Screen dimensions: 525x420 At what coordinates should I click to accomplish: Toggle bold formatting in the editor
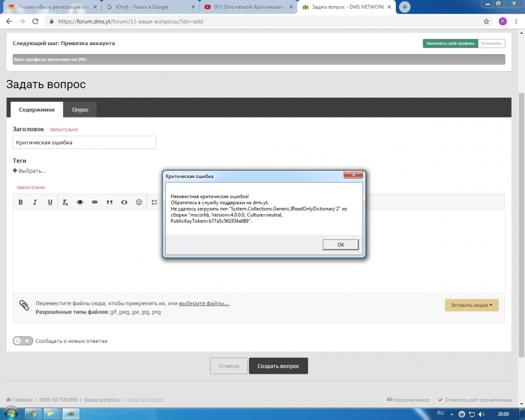tap(21, 202)
